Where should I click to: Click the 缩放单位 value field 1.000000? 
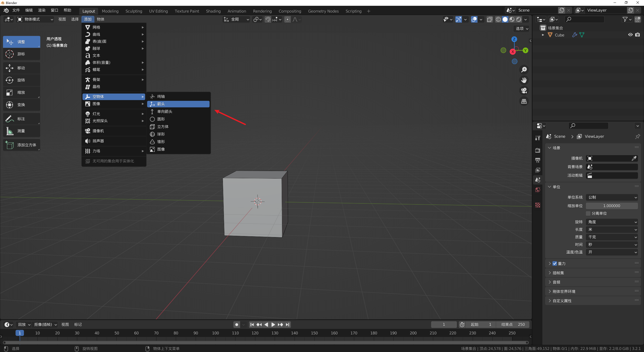(x=612, y=206)
